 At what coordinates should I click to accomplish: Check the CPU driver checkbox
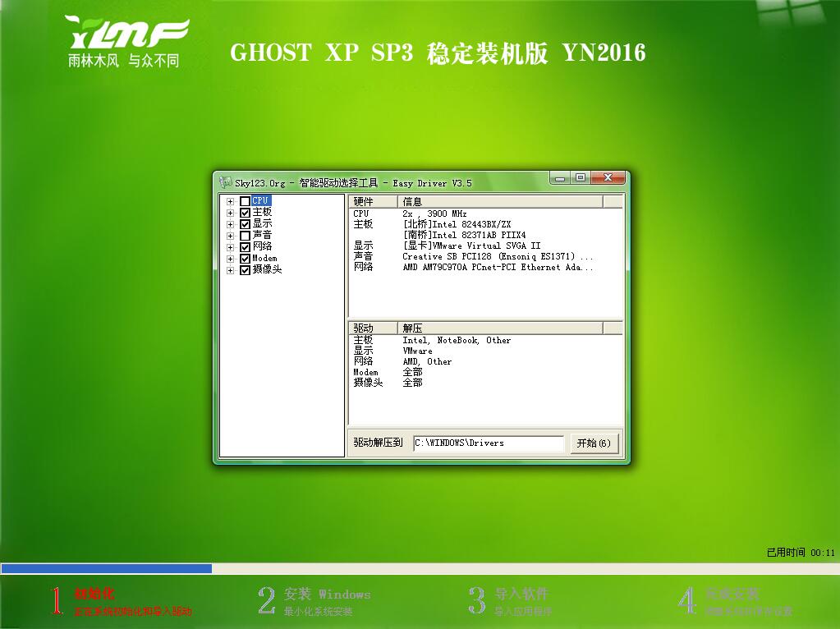[x=245, y=201]
